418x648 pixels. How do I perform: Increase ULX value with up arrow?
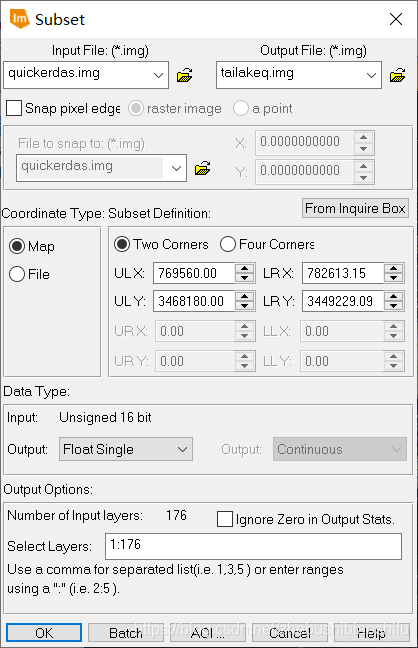pos(244,268)
